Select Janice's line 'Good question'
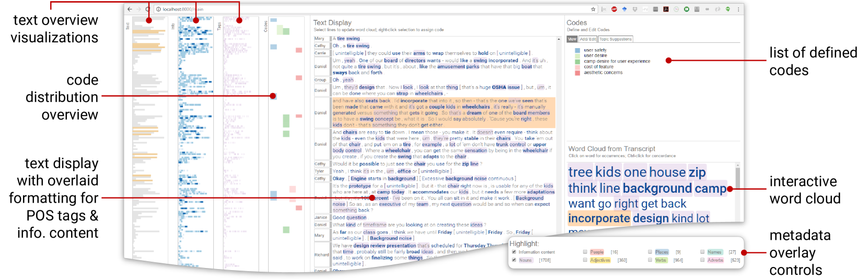This screenshot has height=279, width=868. 435,217
